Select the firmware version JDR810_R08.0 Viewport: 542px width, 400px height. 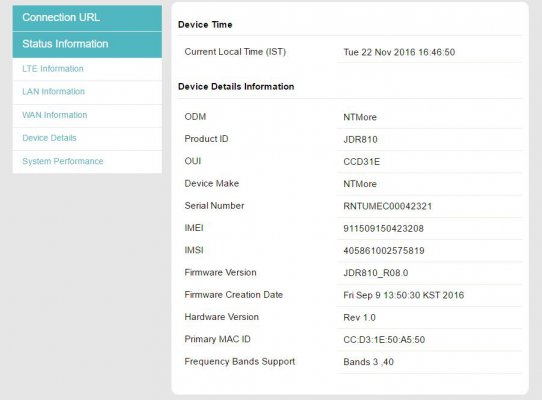[x=376, y=273]
